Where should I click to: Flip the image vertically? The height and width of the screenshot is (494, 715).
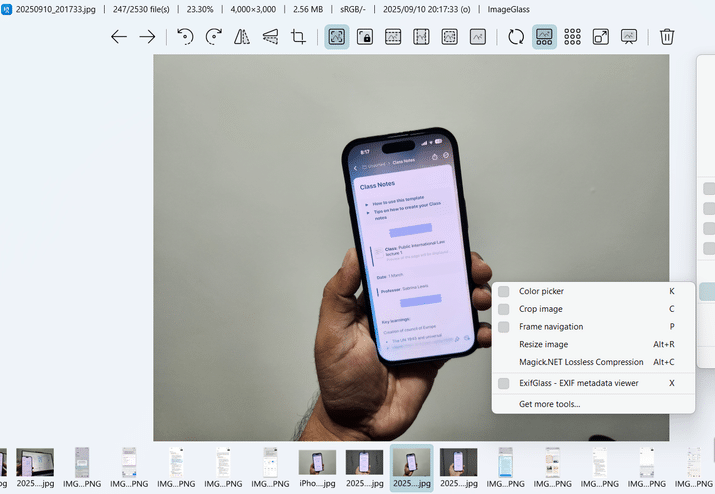[270, 37]
